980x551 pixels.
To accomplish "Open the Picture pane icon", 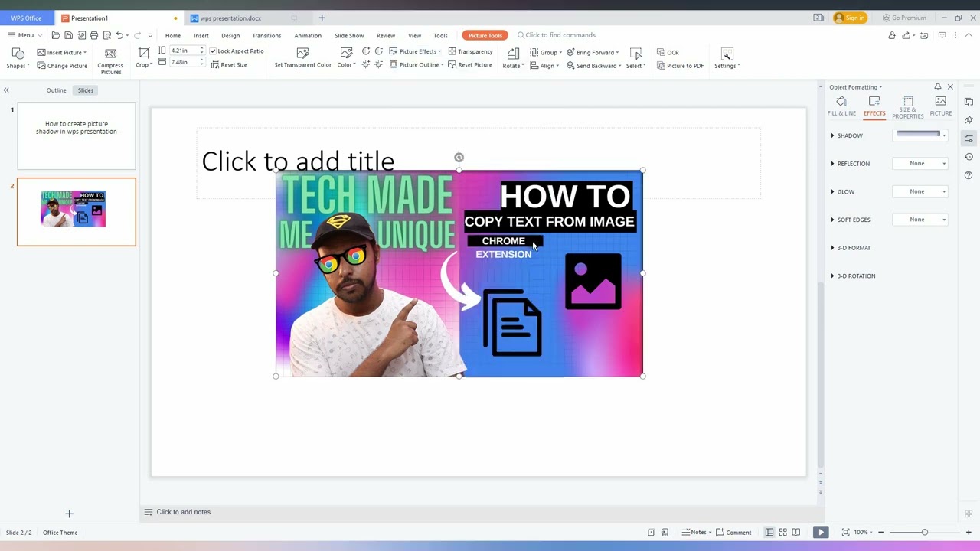I will point(940,106).
